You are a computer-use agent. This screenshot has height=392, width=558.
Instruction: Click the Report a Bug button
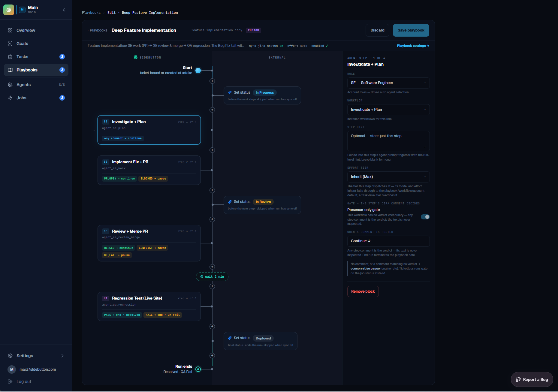(532, 379)
